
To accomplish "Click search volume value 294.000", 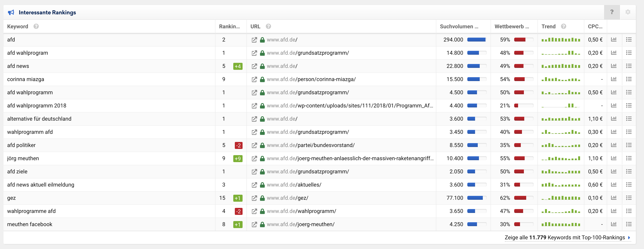I will pyautogui.click(x=453, y=40).
